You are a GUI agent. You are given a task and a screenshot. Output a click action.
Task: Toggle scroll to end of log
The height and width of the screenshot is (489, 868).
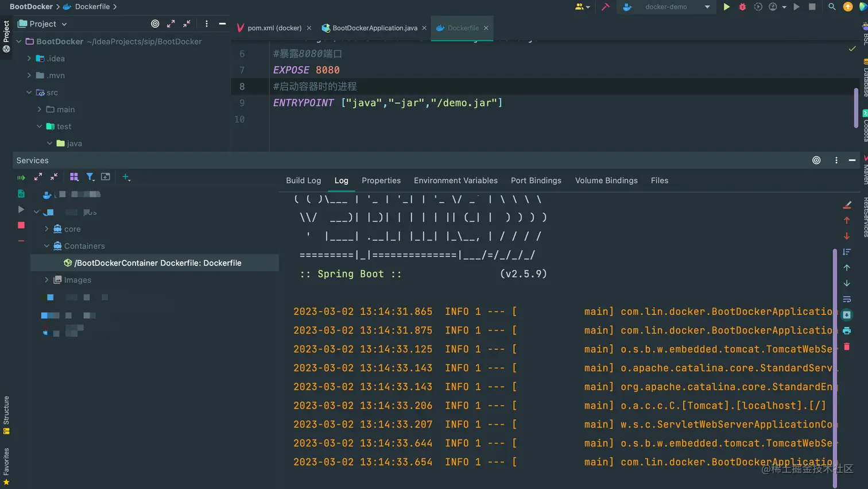pos(847,315)
